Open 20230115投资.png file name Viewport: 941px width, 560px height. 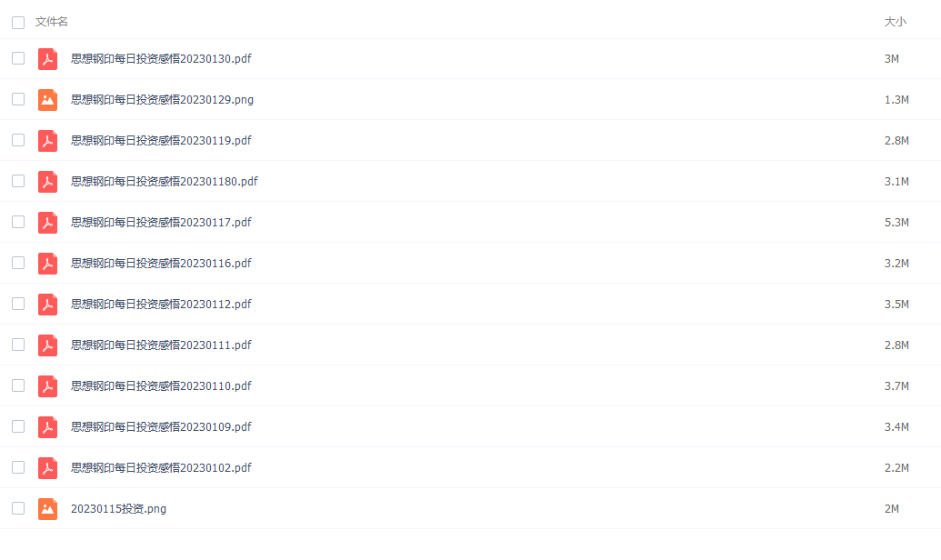118,509
